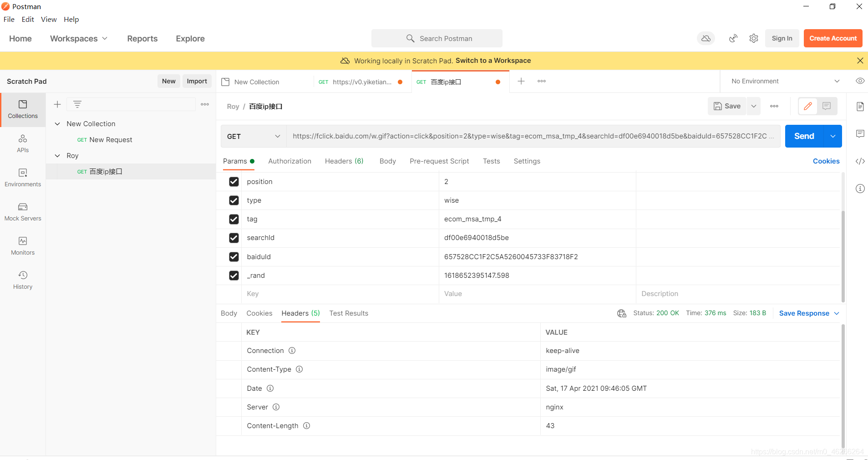
Task: Switch to the Authorization tab
Action: point(289,161)
